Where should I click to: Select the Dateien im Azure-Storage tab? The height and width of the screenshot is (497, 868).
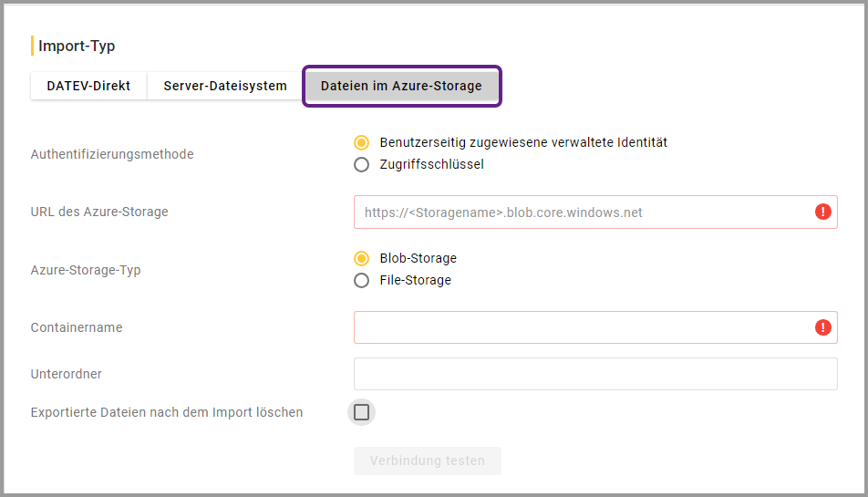[401, 87]
